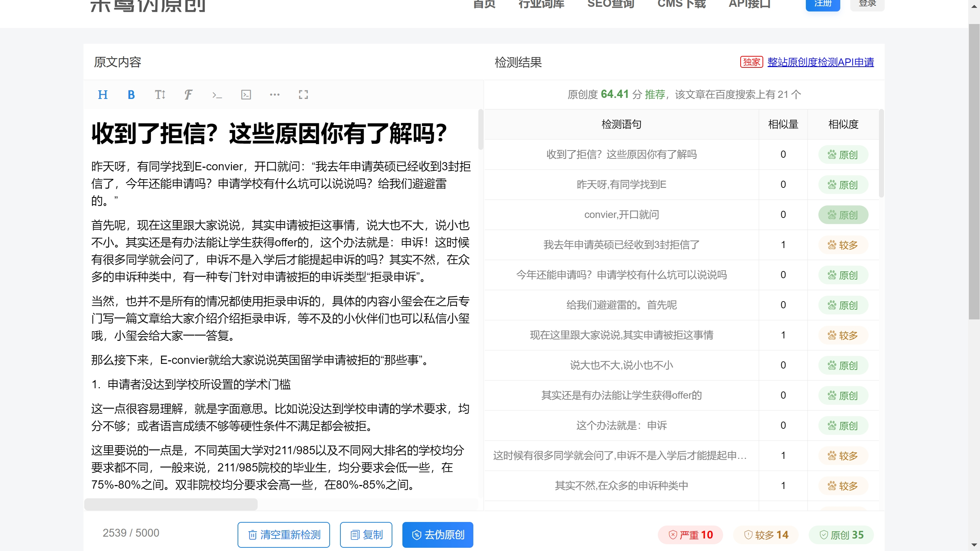Image resolution: width=980 pixels, height=551 pixels.
Task: Click 较多 tag for 我去年申请英硕 row
Action: click(x=843, y=245)
